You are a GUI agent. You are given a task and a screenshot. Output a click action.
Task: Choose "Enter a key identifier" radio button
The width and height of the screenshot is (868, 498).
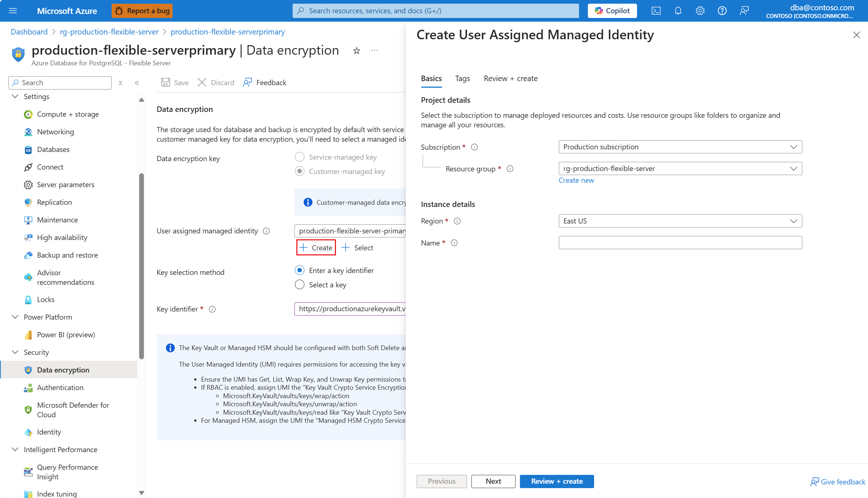(x=300, y=270)
